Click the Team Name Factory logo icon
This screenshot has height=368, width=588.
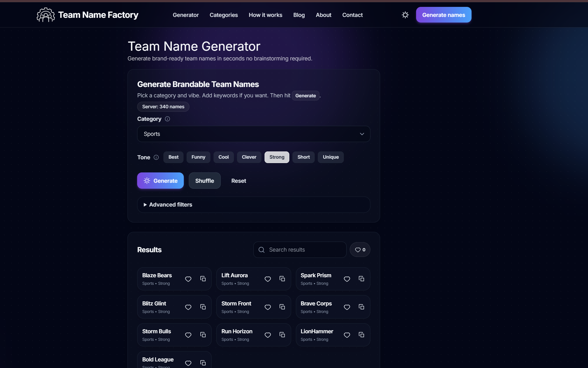46,15
